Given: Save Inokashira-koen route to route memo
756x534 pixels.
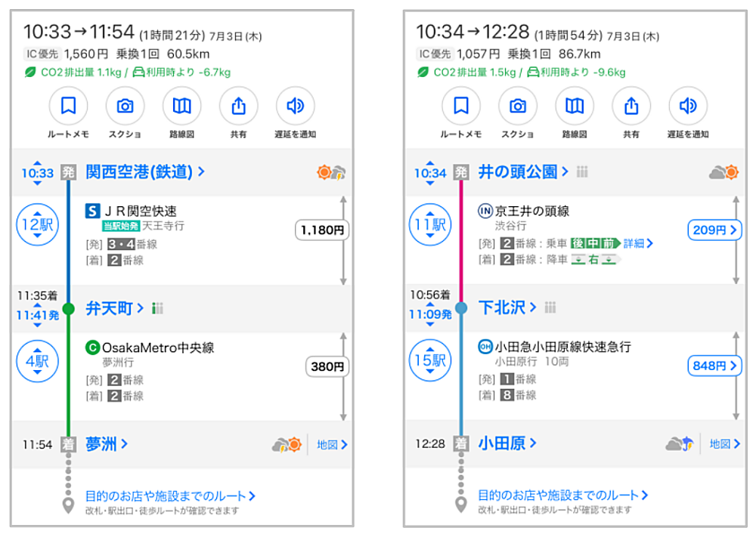Looking at the screenshot, I should click(x=461, y=106).
